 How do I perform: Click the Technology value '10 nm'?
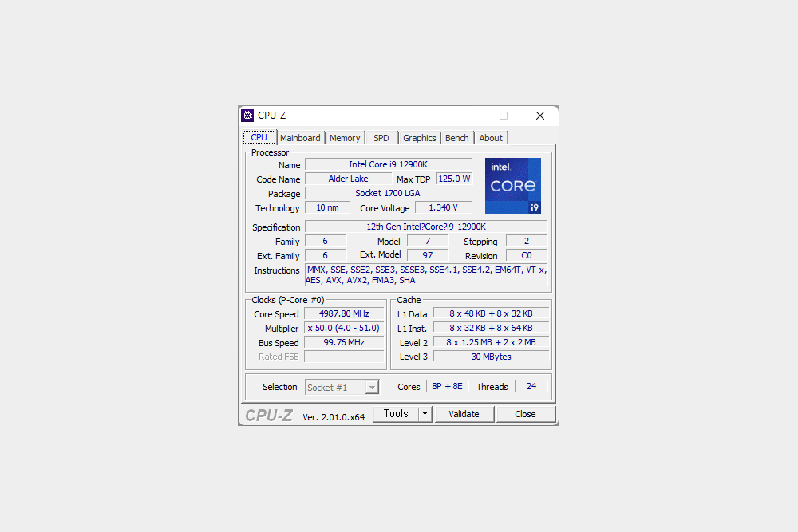(327, 207)
